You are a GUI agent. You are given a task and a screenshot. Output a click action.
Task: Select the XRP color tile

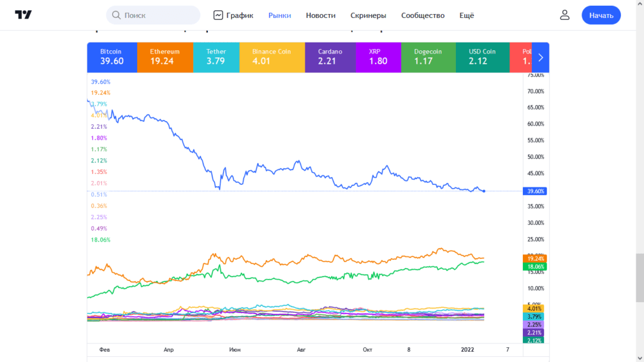(x=378, y=57)
